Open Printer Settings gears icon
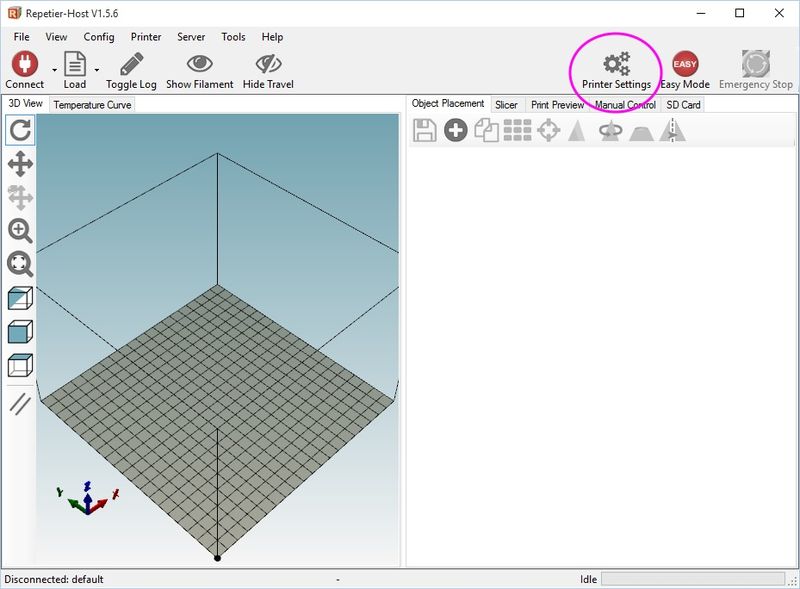The height and width of the screenshot is (589, 800). 617,64
